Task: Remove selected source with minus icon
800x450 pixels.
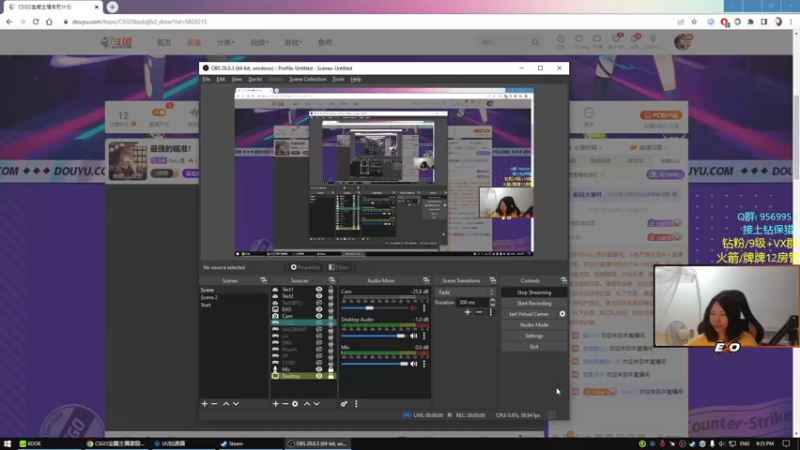Action: coord(285,404)
